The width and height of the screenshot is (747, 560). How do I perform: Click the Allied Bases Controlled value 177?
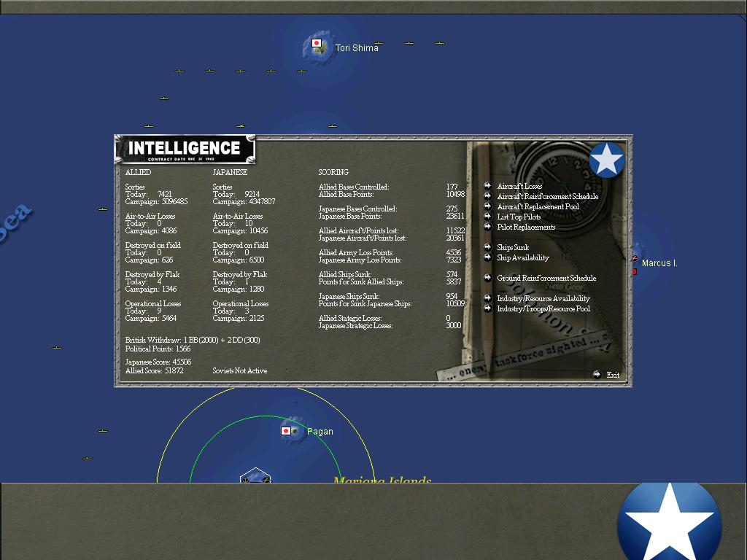coord(452,187)
